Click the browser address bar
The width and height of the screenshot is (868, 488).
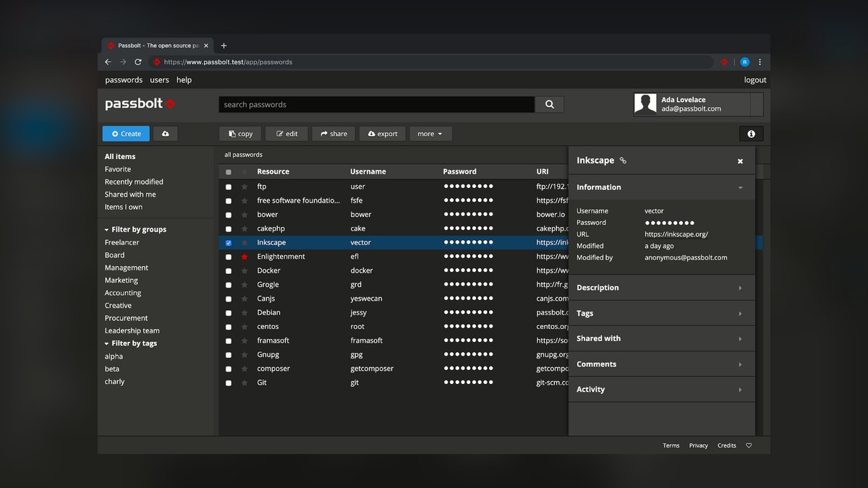(x=430, y=62)
